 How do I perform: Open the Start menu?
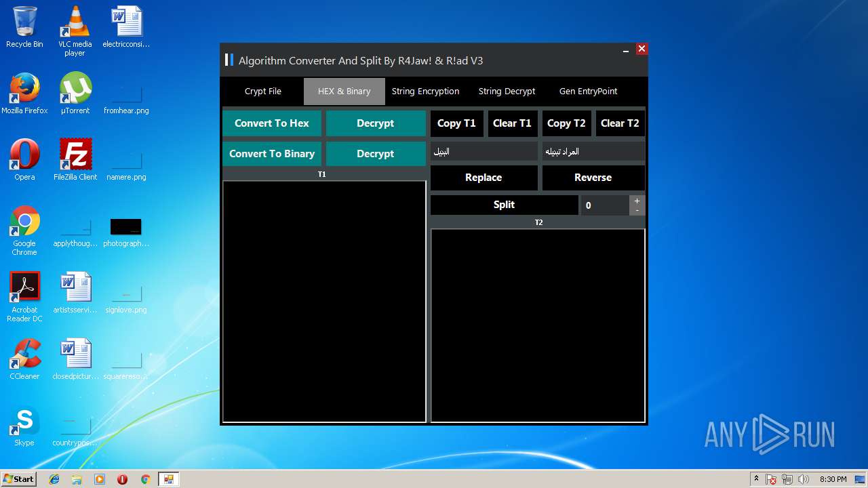click(x=18, y=479)
